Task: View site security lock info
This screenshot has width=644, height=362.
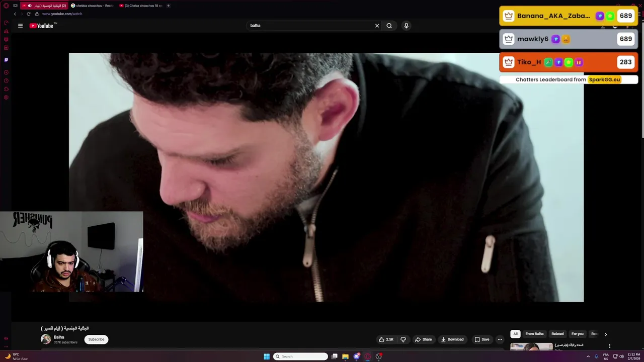Action: tap(37, 14)
